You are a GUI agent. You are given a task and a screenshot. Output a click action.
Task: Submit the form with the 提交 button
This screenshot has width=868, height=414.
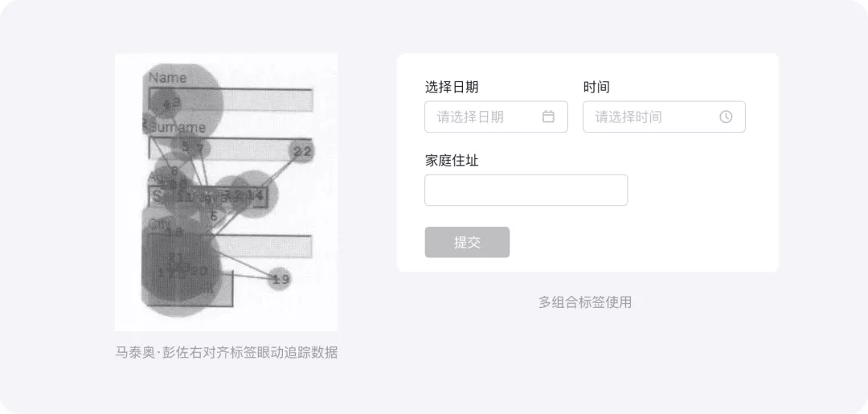tap(467, 242)
